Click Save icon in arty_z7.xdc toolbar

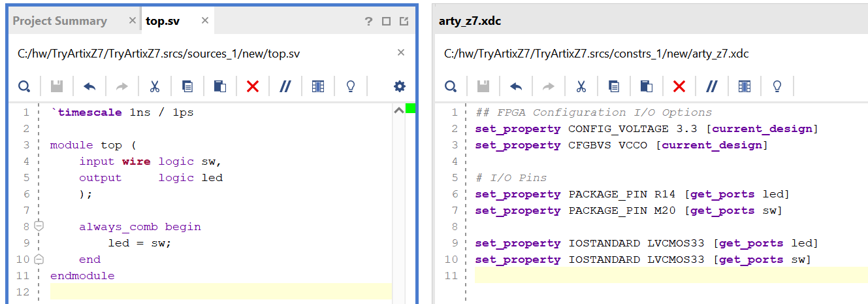click(483, 86)
